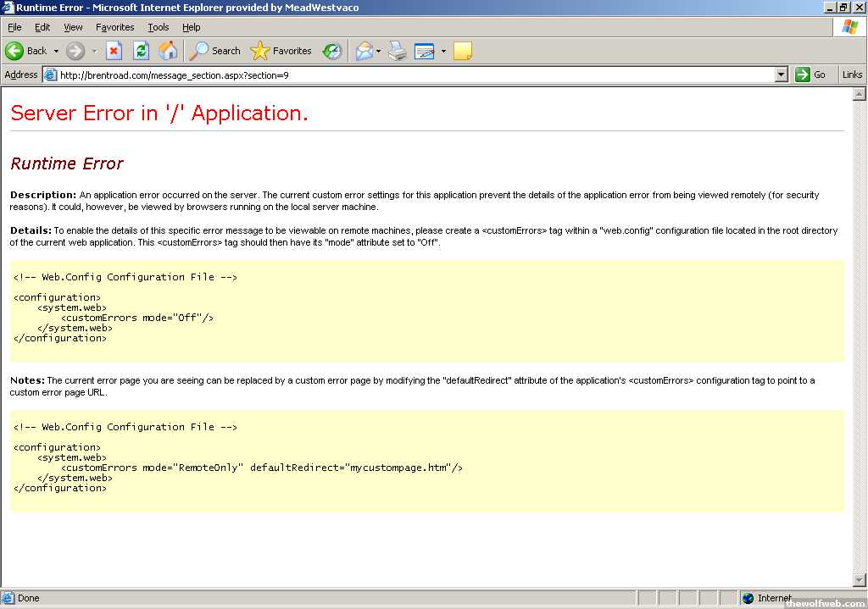This screenshot has width=868, height=609.
Task: Expand the Mail button dropdown arrow
Action: 379,51
